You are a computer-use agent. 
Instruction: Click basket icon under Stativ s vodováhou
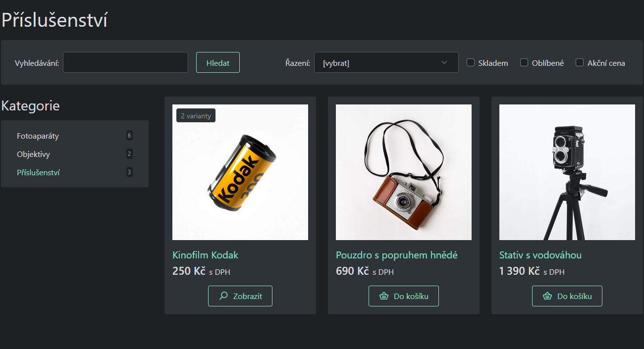pyautogui.click(x=547, y=296)
